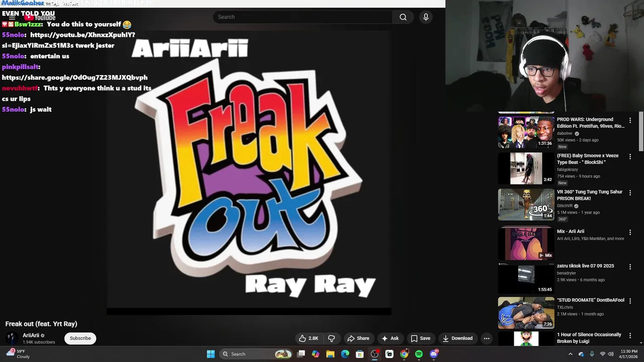Screen dimensions: 644x362
Task: Open the Ask AI button
Action: [x=390, y=338]
